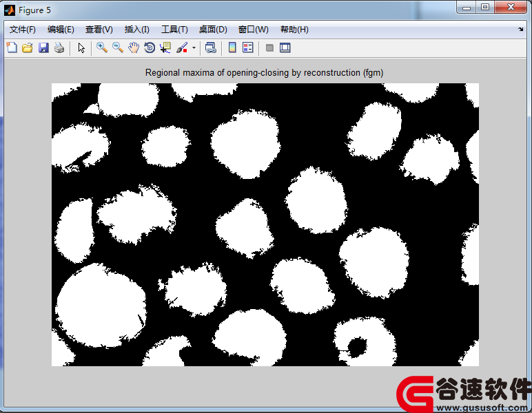The width and height of the screenshot is (532, 413).
Task: Open the 窗口(W) menu
Action: click(253, 30)
